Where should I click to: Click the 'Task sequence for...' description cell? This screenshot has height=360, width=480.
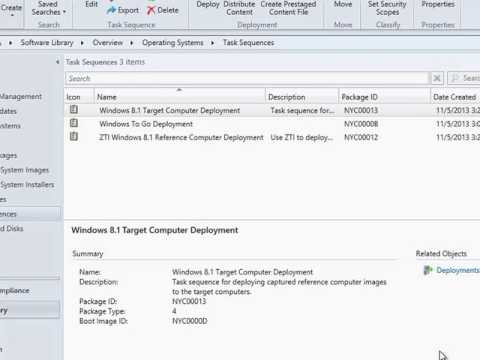302,110
